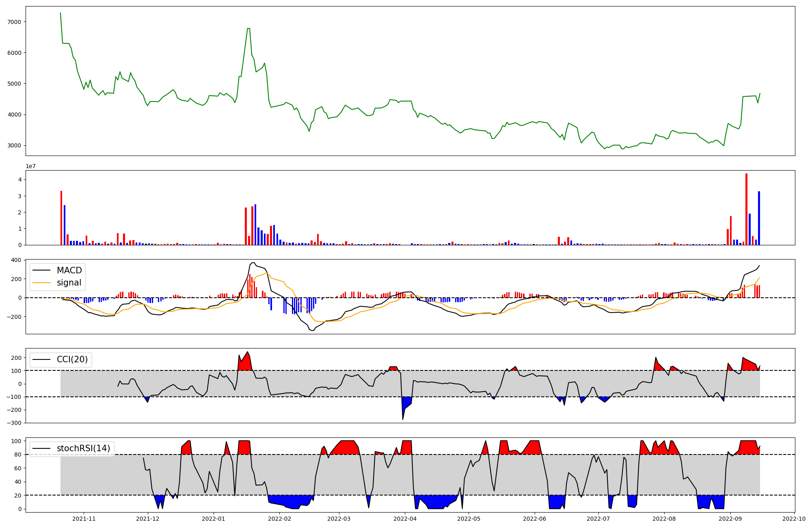Click the 2022-04 x-axis date label
Viewport: 812px width, 528px height.
click(x=405, y=519)
